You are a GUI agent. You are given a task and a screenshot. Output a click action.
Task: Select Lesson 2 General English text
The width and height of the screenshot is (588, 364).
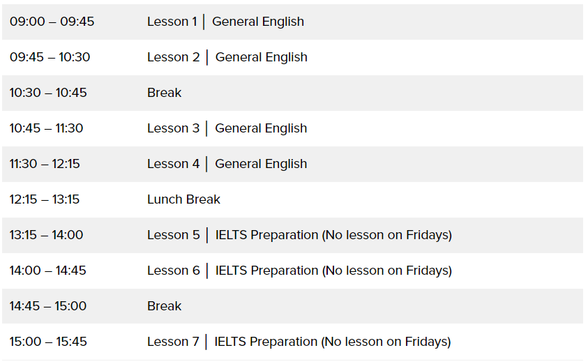(227, 57)
